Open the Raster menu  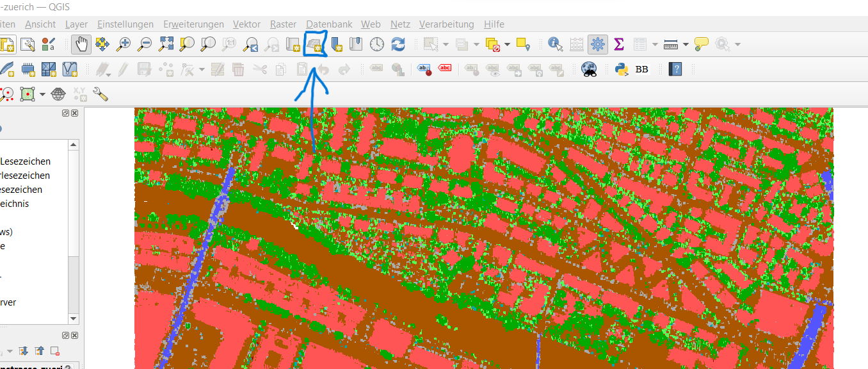click(283, 24)
